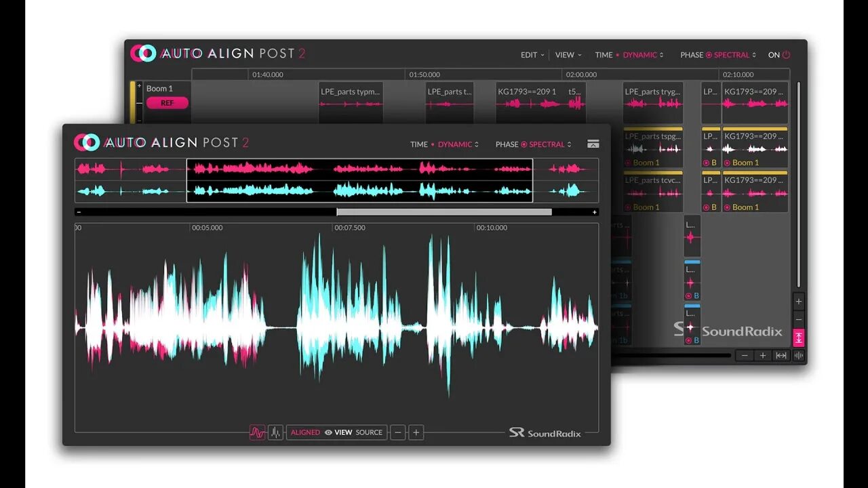This screenshot has width=868, height=488.
Task: Click the pink overview waveform selection
Action: click(359, 169)
